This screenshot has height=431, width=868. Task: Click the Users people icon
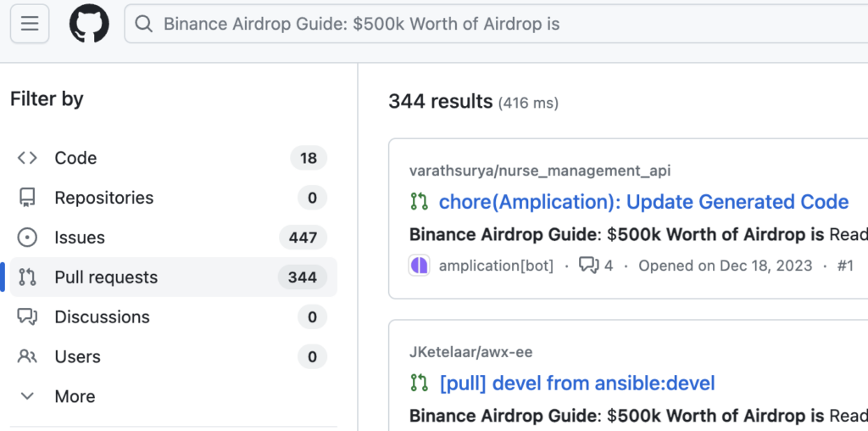pos(27,357)
